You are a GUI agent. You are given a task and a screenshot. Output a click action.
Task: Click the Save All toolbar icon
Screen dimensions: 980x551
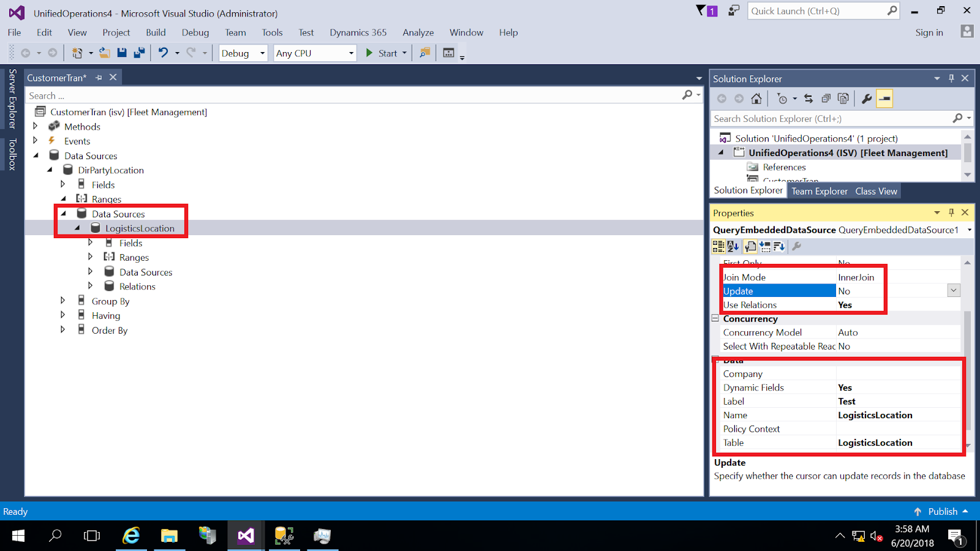pos(139,53)
